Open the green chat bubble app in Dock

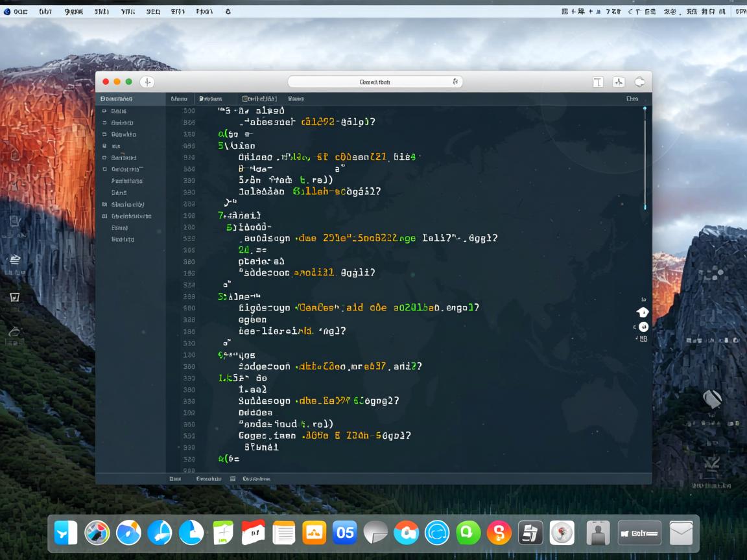tap(468, 533)
